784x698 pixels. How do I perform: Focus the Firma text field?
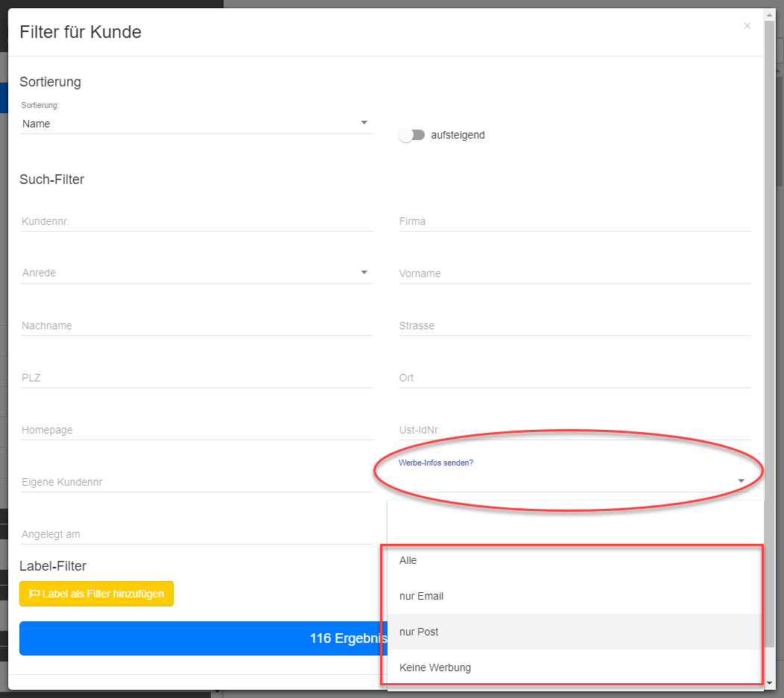[x=575, y=221]
